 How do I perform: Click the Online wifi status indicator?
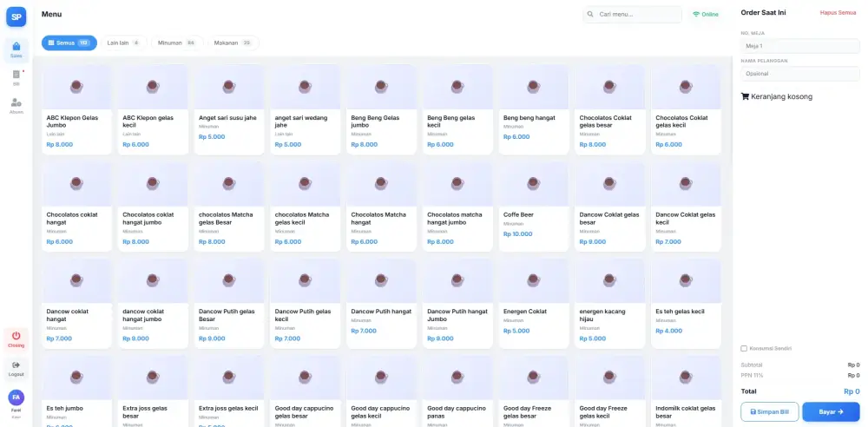pos(706,15)
